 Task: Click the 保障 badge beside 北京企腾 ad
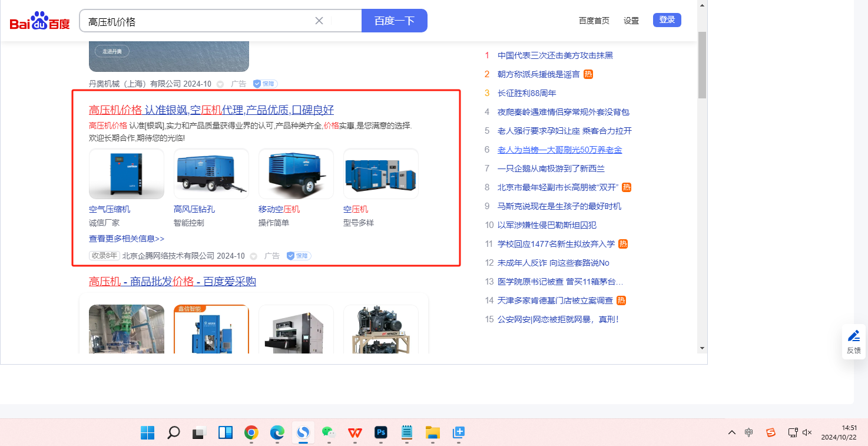pyautogui.click(x=299, y=256)
